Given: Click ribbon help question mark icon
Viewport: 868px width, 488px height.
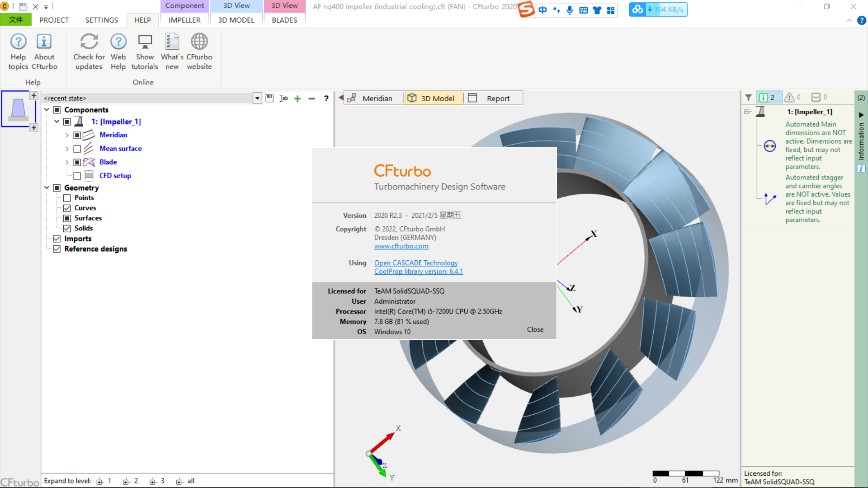Looking at the screenshot, I should click(862, 20).
